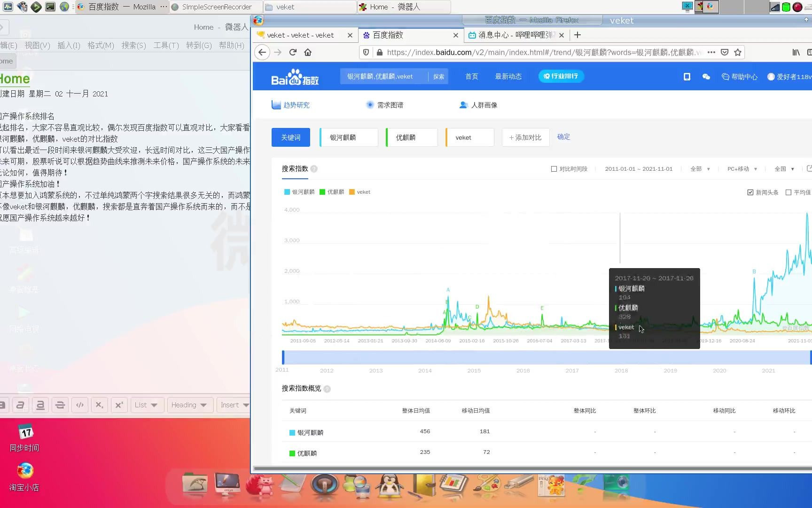Open the date range 2011-01-01 ~ 2021-11-01 picker
The image size is (812, 508).
click(639, 169)
